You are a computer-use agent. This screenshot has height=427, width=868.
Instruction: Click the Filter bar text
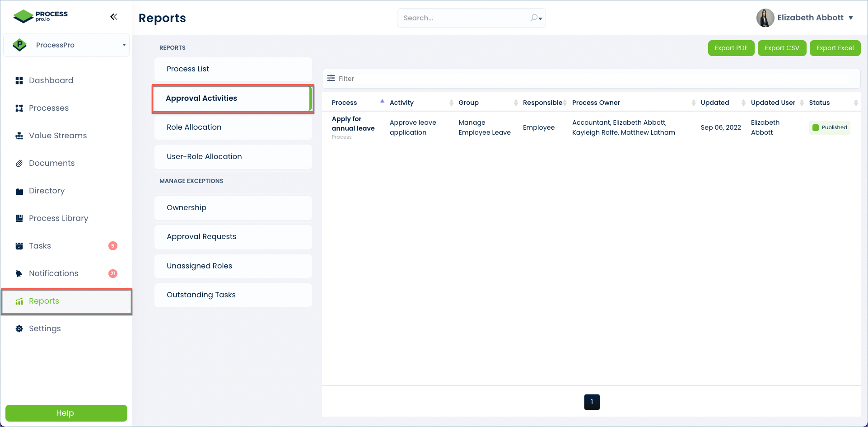(x=346, y=79)
